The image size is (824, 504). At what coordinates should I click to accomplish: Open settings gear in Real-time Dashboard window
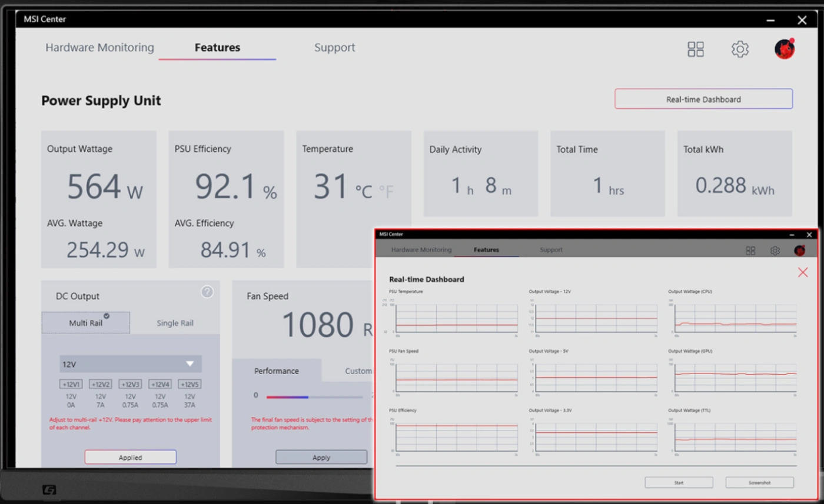click(775, 251)
